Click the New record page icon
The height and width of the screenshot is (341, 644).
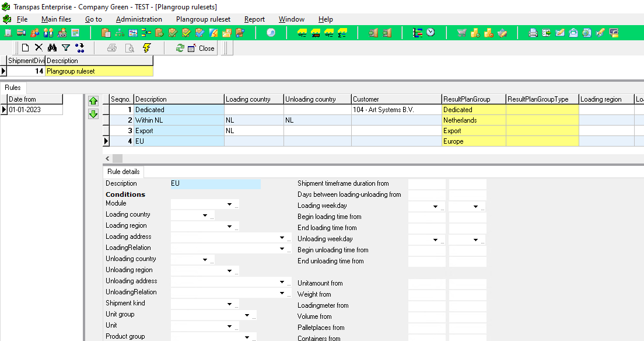click(x=25, y=48)
